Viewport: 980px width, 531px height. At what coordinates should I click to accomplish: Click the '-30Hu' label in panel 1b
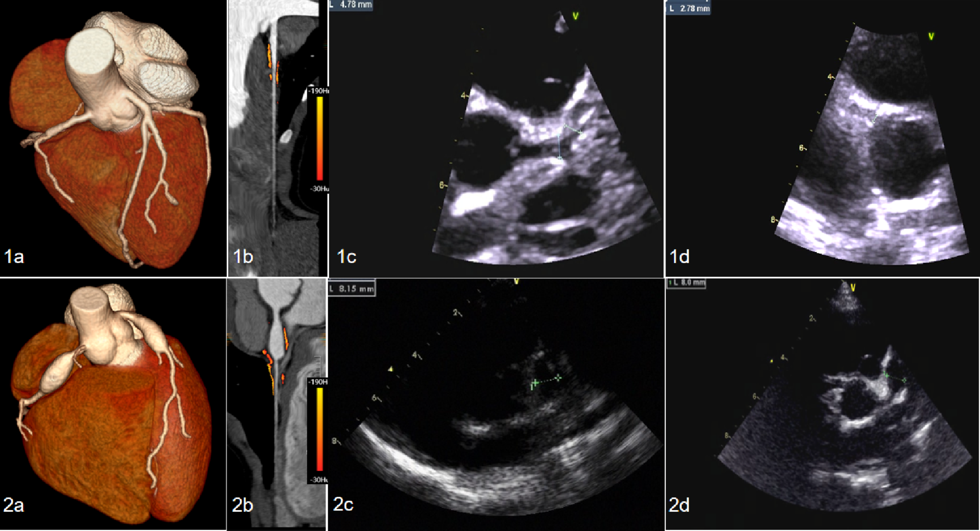(x=319, y=189)
